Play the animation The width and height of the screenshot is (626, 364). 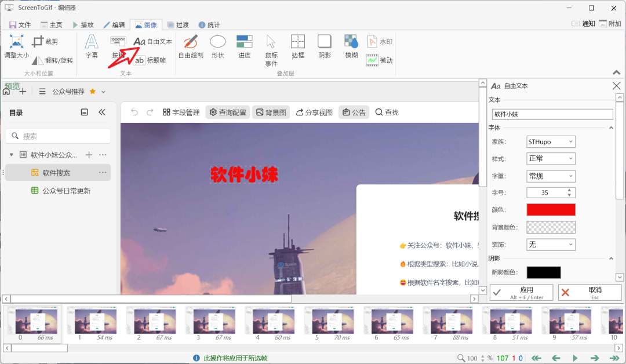click(575, 358)
